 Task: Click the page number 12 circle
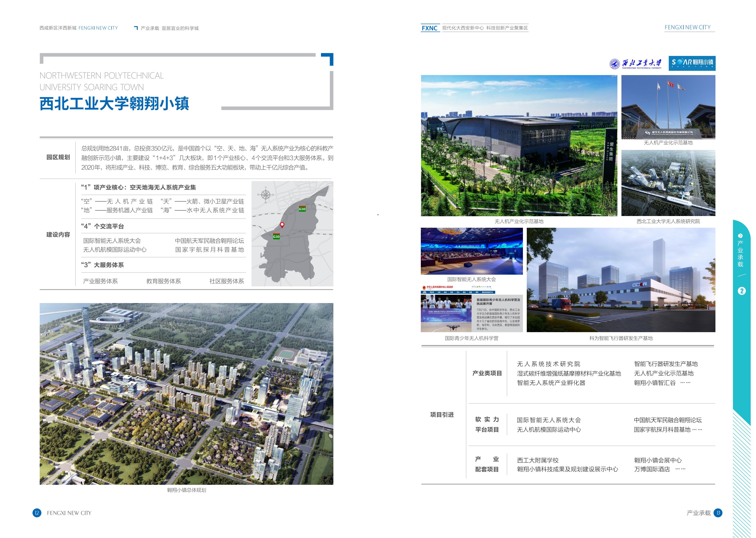pyautogui.click(x=37, y=513)
